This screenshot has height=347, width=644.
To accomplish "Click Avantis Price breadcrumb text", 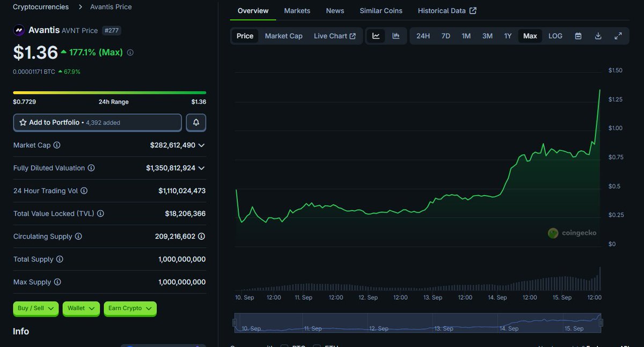I will 111,7.
